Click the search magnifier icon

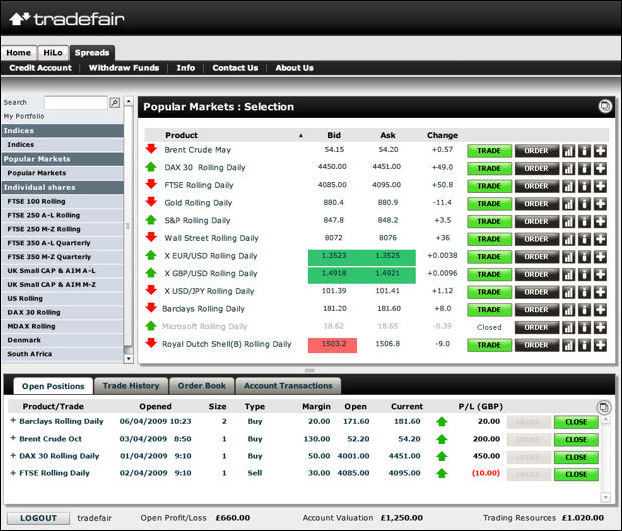115,102
